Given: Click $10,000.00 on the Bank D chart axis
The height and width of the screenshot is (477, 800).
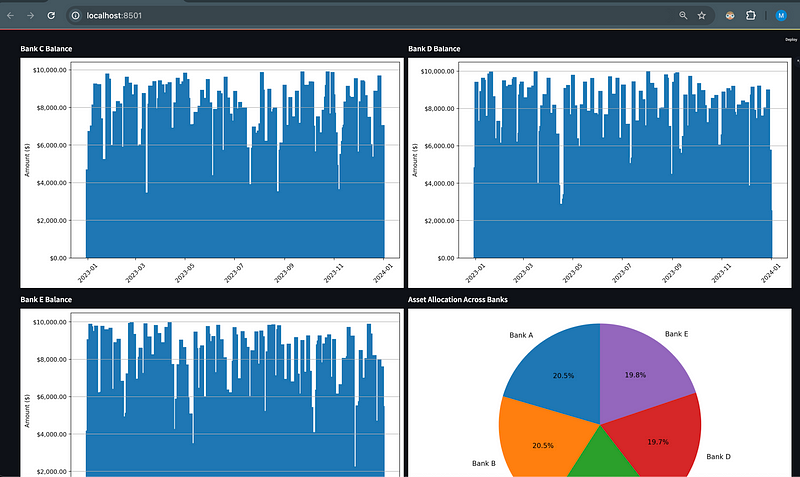Looking at the screenshot, I should pyautogui.click(x=437, y=71).
